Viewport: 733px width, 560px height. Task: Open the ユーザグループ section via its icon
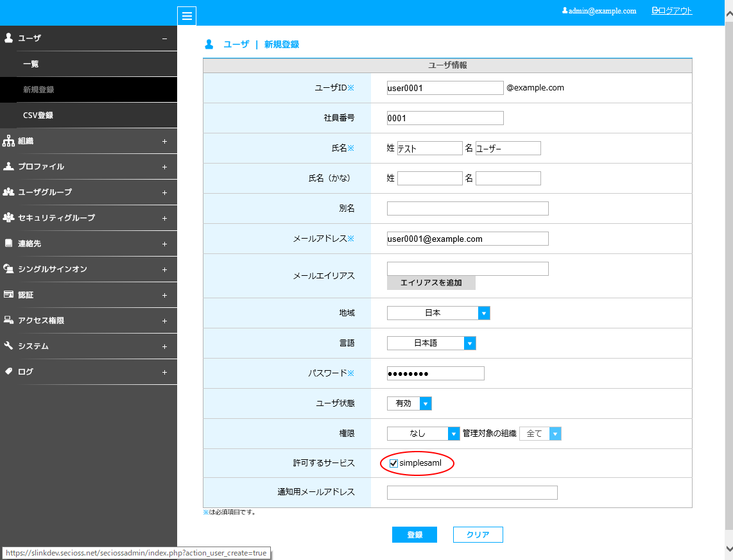(8, 192)
